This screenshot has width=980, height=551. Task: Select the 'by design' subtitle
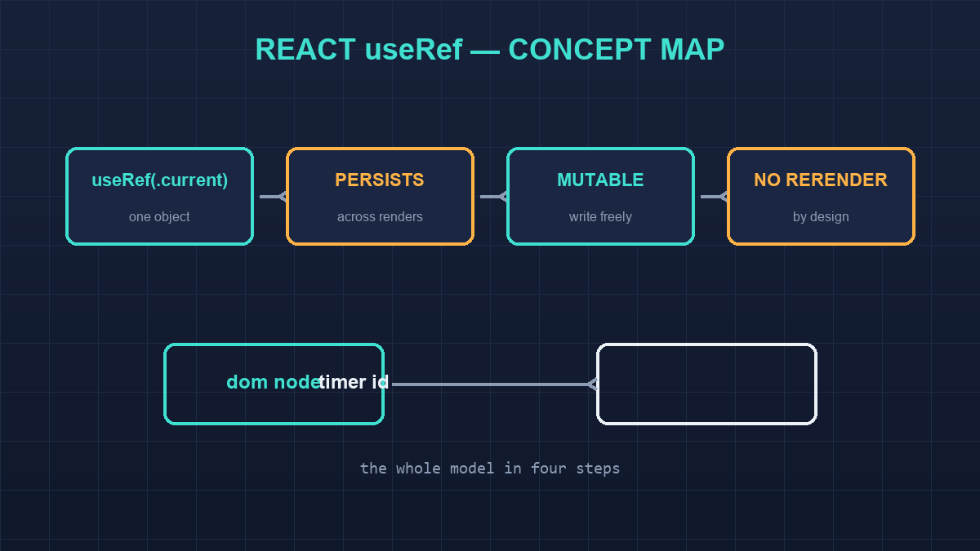(x=821, y=217)
